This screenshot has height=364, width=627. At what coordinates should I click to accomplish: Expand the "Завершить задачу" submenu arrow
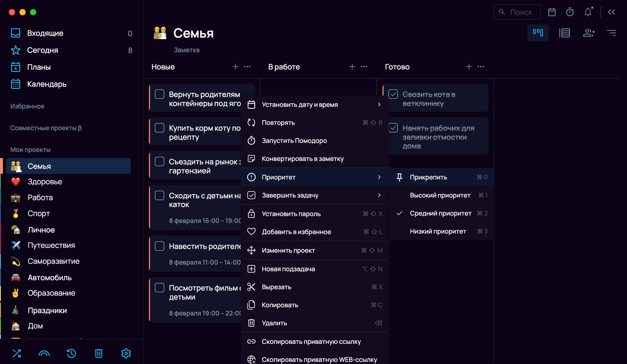379,195
